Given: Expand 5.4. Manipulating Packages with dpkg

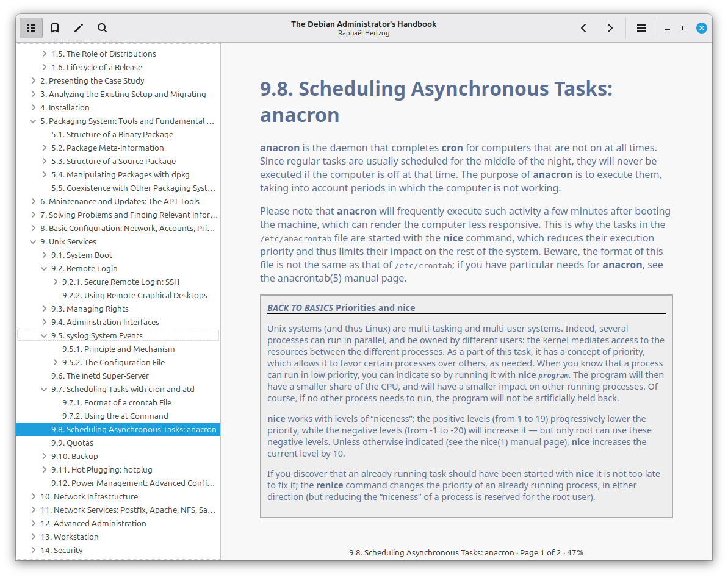Looking at the screenshot, I should pyautogui.click(x=44, y=175).
